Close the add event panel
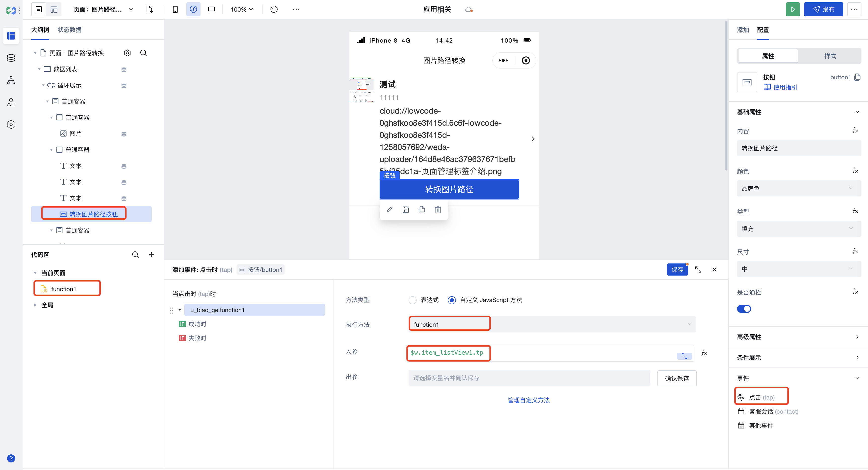 (x=714, y=270)
